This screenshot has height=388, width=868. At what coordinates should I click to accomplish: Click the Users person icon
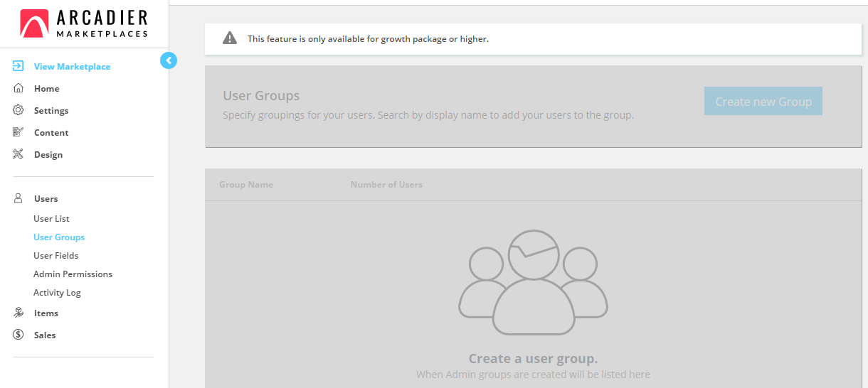18,198
